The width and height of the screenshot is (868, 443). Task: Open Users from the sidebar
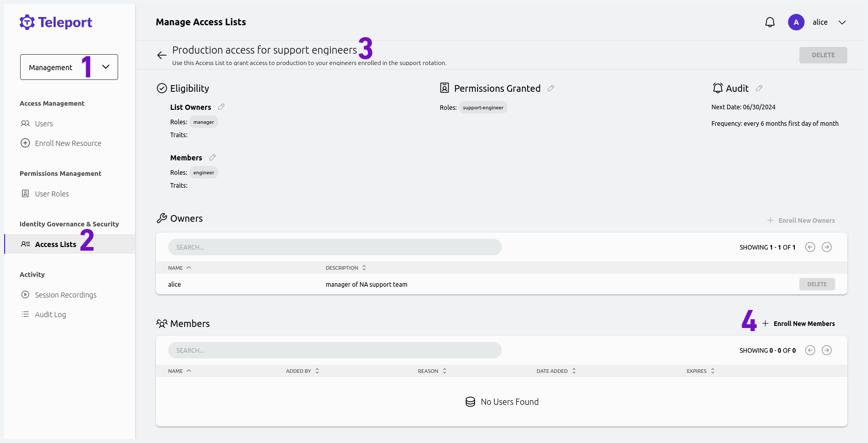click(43, 123)
